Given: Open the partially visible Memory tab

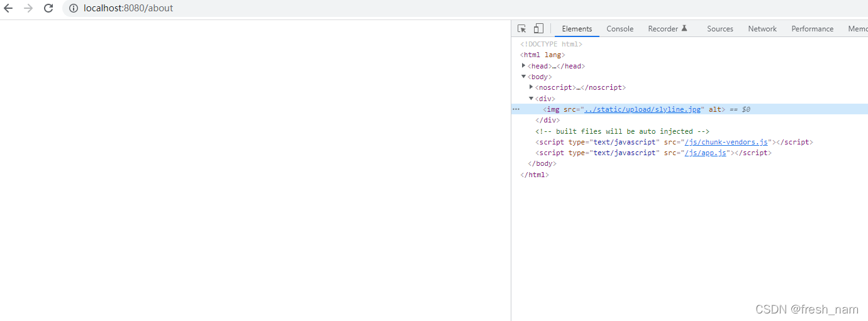Looking at the screenshot, I should coord(857,29).
